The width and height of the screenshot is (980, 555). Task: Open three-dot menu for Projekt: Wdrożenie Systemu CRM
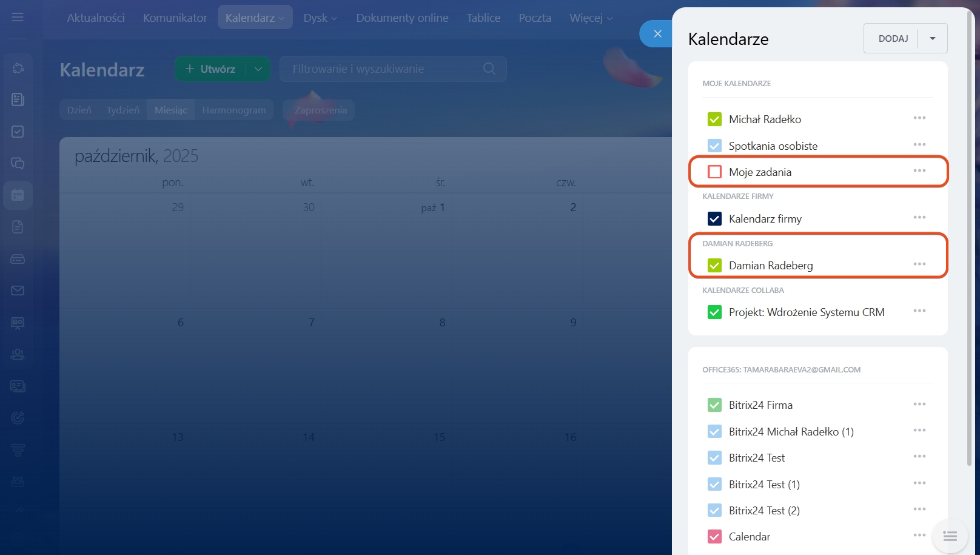tap(919, 311)
